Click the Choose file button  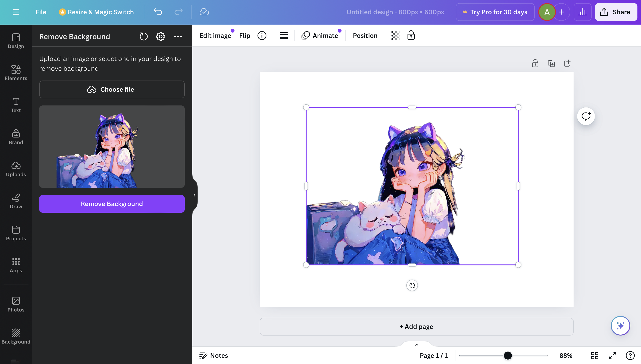[112, 89]
